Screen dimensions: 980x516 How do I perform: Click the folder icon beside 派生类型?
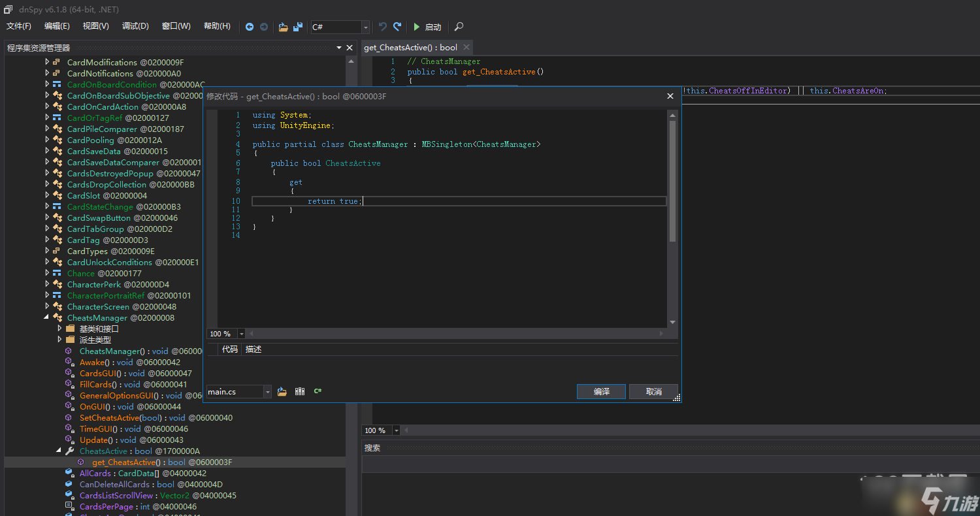(70, 340)
